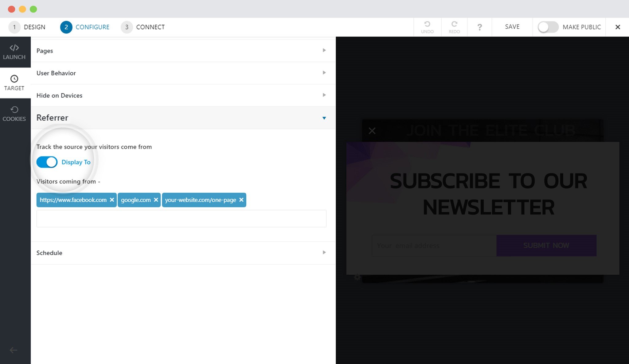Image resolution: width=629 pixels, height=364 pixels.
Task: Remove the facebook.com referrer tag
Action: (112, 200)
